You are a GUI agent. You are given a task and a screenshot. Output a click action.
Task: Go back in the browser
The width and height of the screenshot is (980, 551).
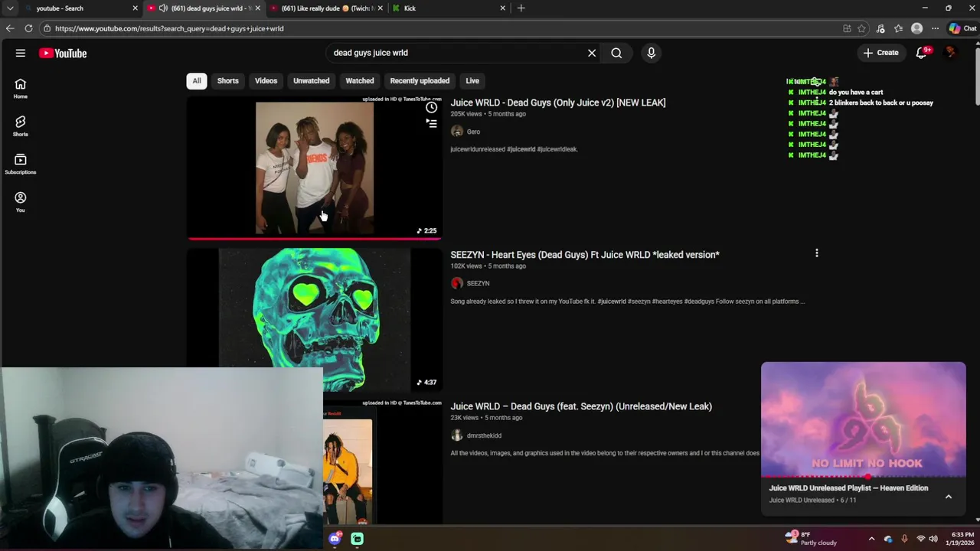pos(10,28)
